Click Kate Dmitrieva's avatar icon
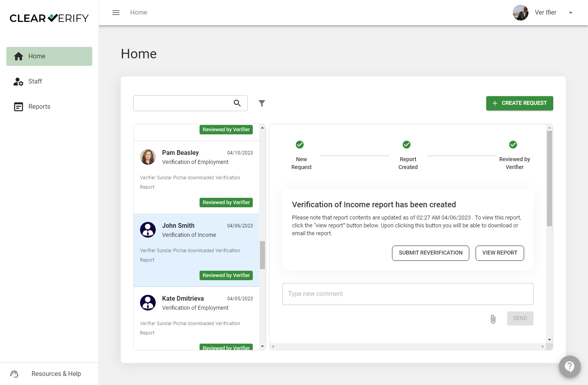Screen dimensions: 588x385 tap(148, 303)
